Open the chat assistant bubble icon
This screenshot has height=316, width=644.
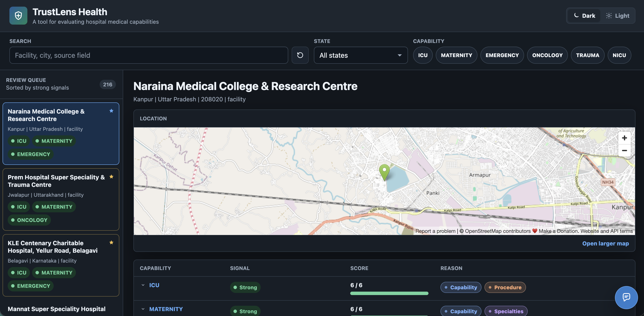(x=626, y=297)
